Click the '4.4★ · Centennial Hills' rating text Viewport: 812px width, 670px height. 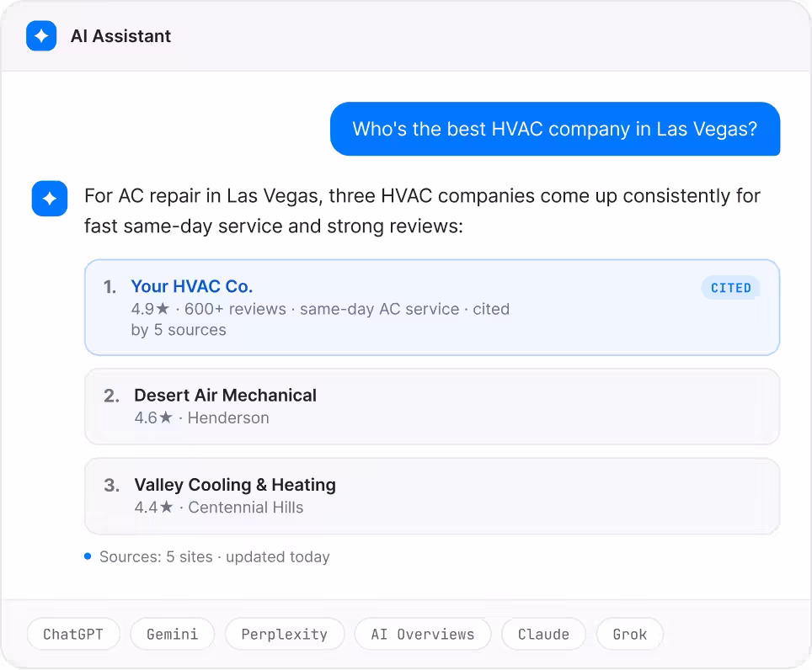(219, 507)
